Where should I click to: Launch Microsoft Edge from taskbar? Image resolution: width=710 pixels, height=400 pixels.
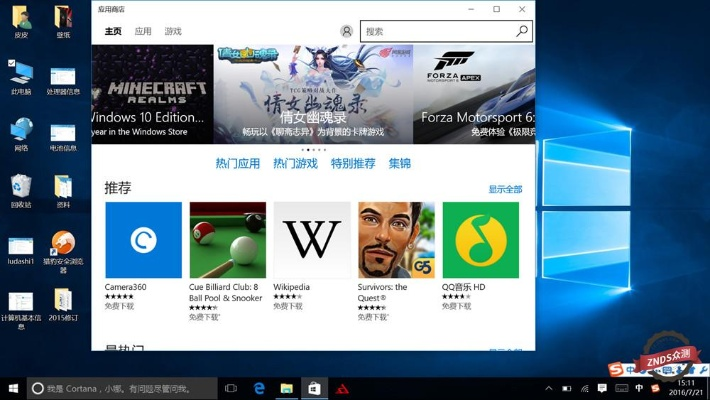(x=258, y=388)
